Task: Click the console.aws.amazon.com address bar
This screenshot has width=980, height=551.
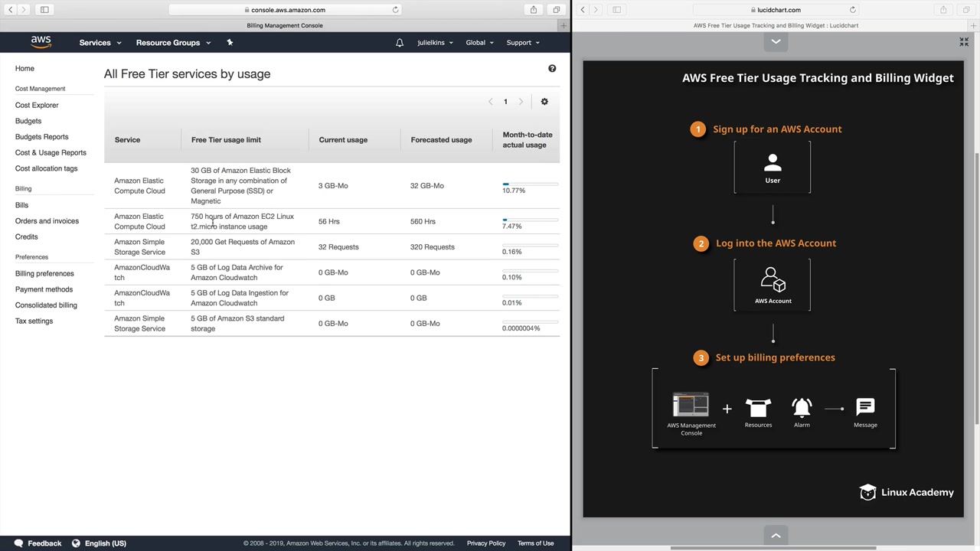Action: (x=285, y=10)
